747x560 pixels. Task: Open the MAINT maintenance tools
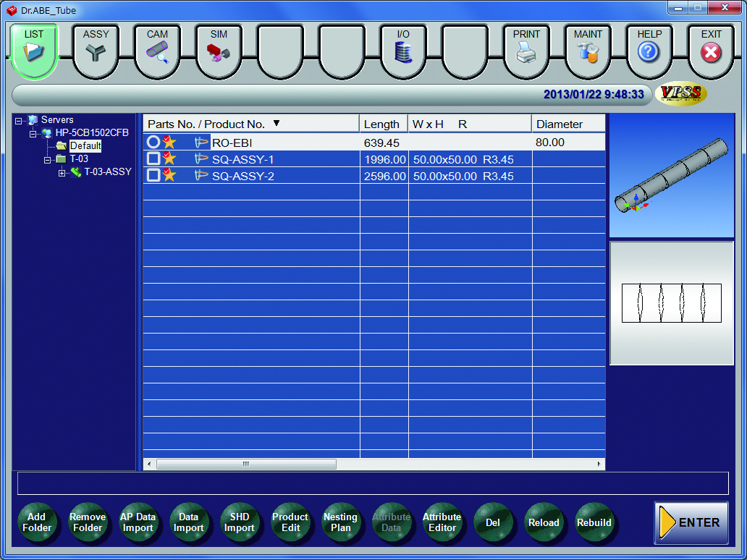(x=588, y=50)
